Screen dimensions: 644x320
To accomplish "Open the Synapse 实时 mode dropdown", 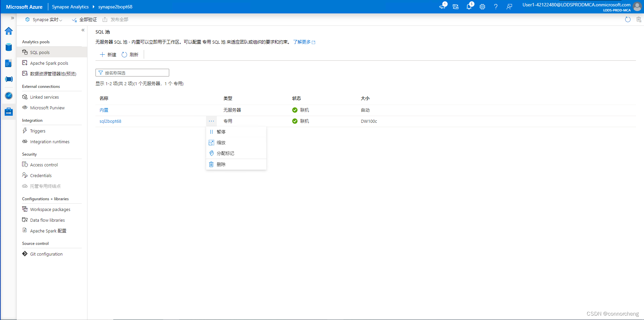I will click(x=44, y=20).
